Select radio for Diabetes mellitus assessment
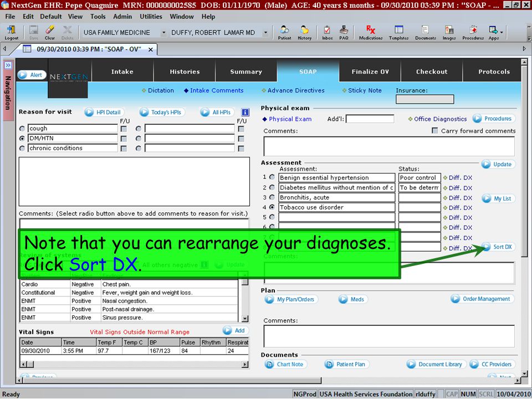 pyautogui.click(x=272, y=187)
